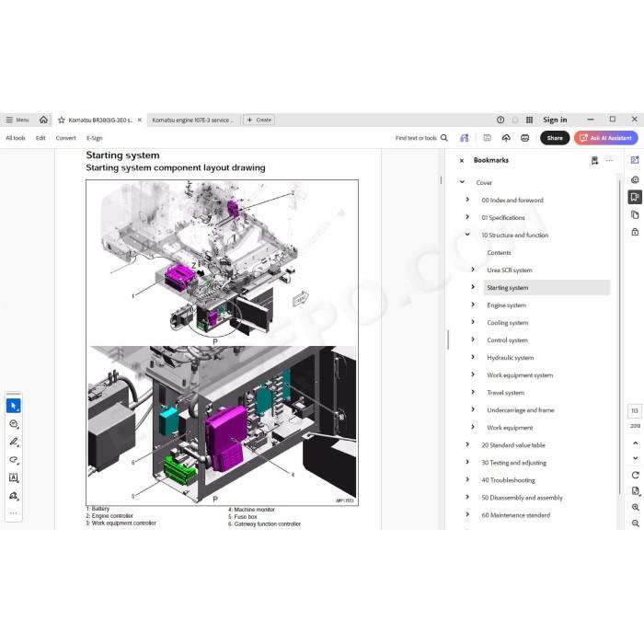Screen dimensions: 644x644
Task: Click the Find text or tools search
Action: [x=421, y=138]
